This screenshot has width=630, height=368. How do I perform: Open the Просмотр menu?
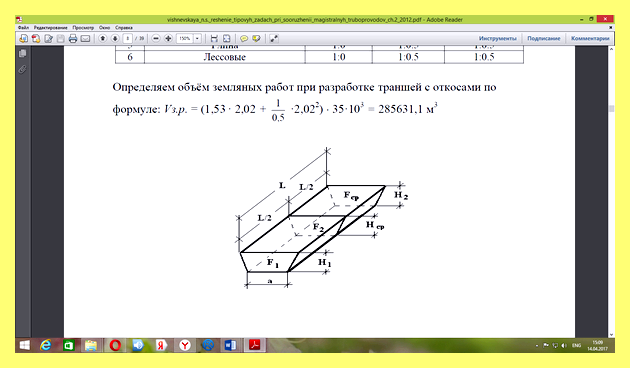(x=83, y=28)
